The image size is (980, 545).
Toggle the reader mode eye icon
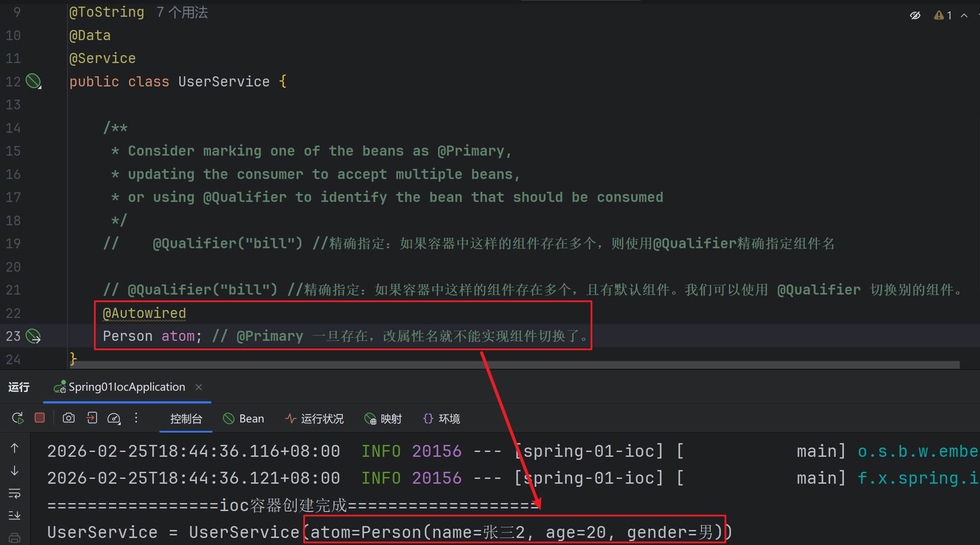(915, 15)
